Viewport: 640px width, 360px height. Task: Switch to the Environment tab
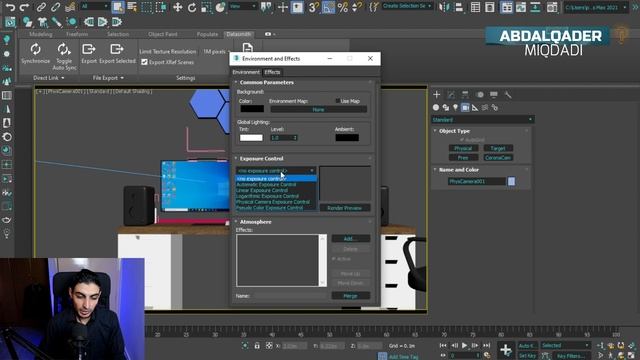[246, 72]
